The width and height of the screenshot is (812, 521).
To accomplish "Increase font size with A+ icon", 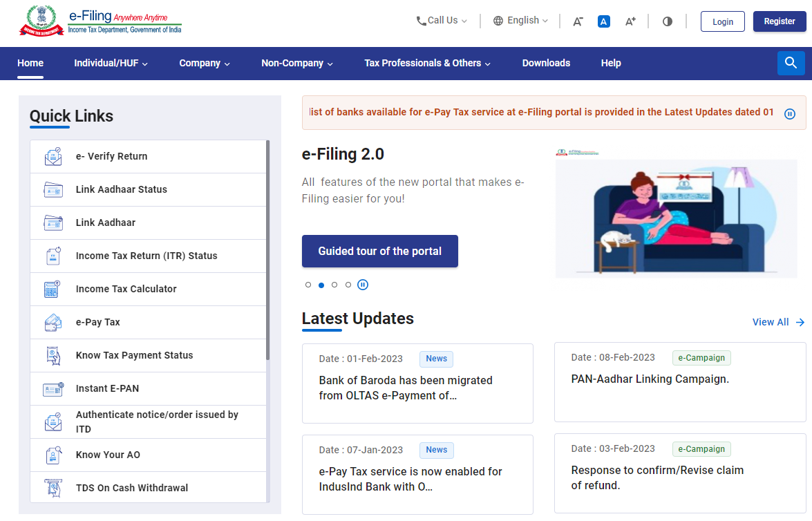I will point(630,21).
